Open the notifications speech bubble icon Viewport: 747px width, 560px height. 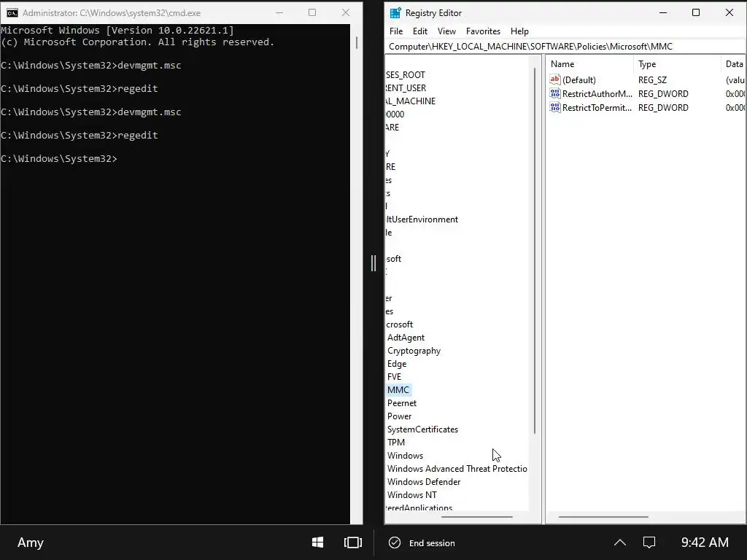[649, 542]
